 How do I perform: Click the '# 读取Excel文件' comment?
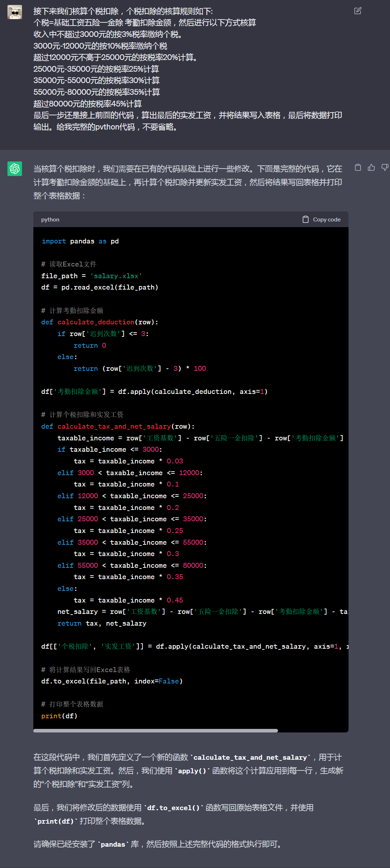[x=69, y=264]
